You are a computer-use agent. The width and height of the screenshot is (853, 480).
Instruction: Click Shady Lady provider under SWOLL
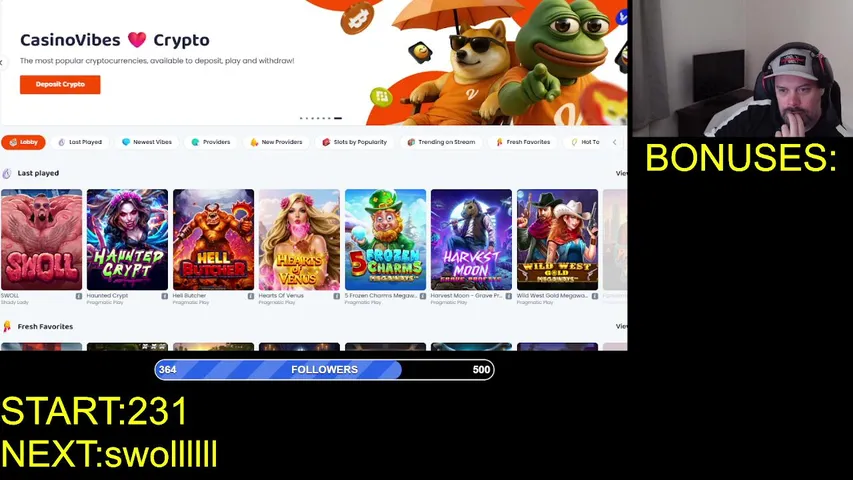point(15,303)
